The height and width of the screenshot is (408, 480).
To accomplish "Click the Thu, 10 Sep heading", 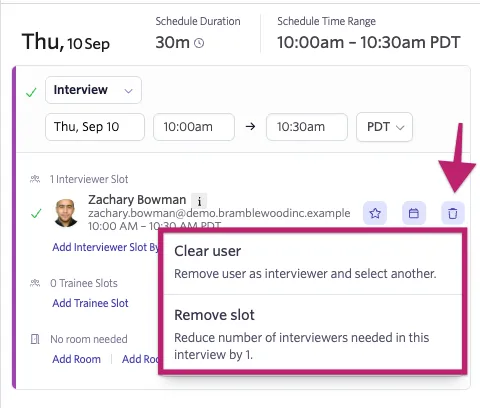I will 66,42.
